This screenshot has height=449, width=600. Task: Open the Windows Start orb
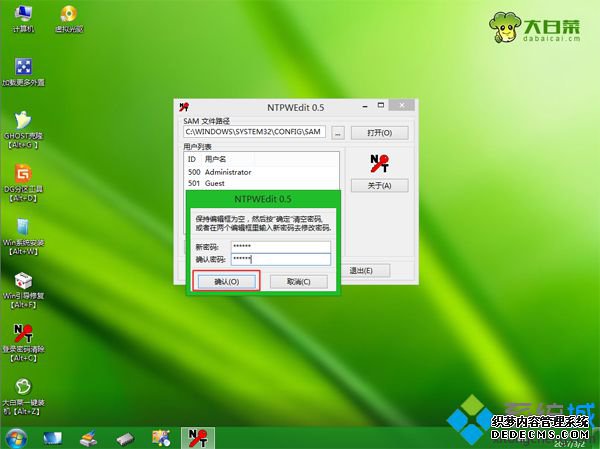16,439
